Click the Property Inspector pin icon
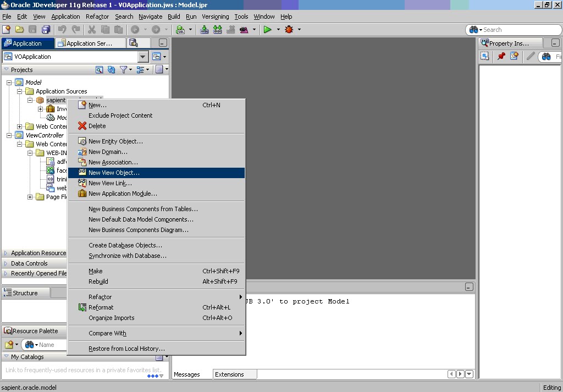This screenshot has height=392, width=563. 501,56
